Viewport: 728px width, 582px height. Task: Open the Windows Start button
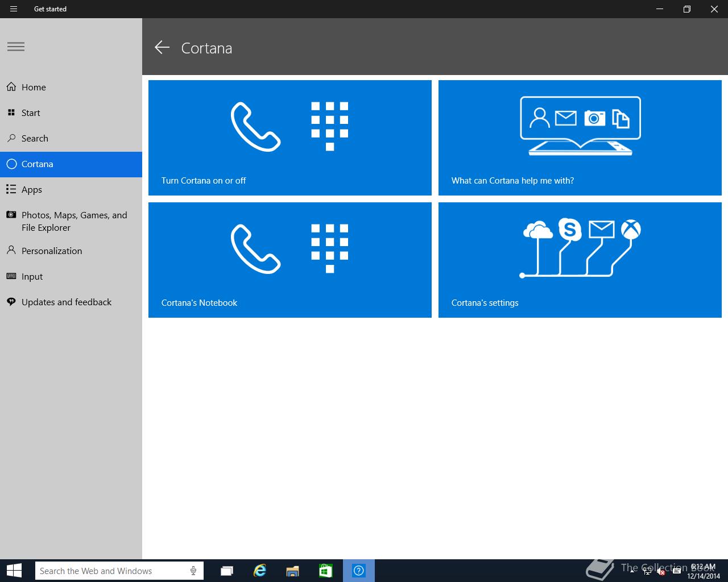coord(14,571)
